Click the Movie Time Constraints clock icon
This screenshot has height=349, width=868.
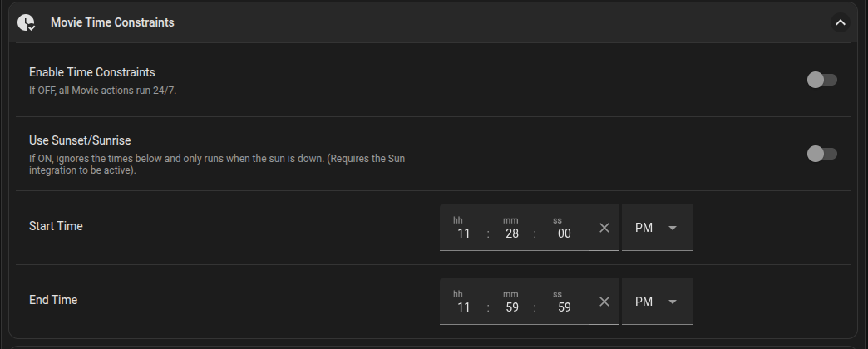(x=27, y=22)
